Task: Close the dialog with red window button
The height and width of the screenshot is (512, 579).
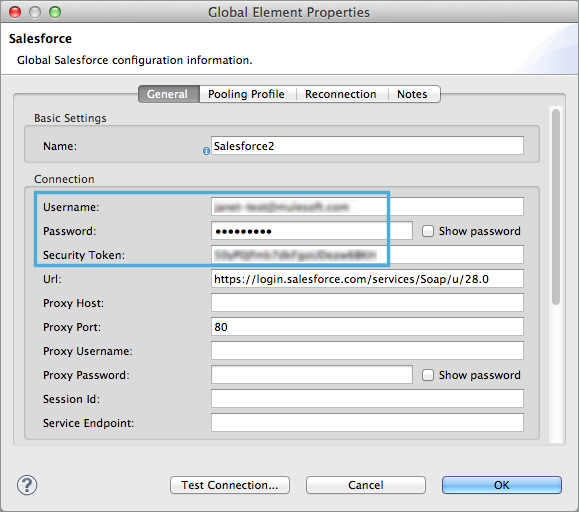Action: pyautogui.click(x=15, y=12)
